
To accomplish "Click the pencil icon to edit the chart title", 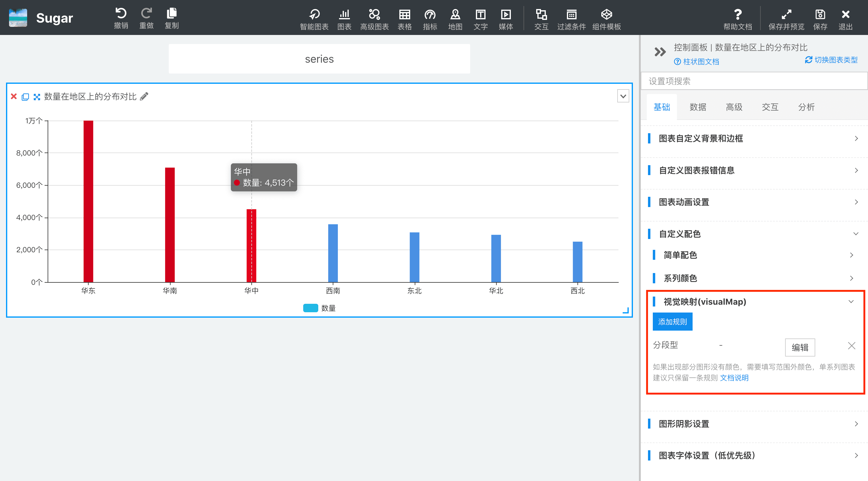I will 144,97.
